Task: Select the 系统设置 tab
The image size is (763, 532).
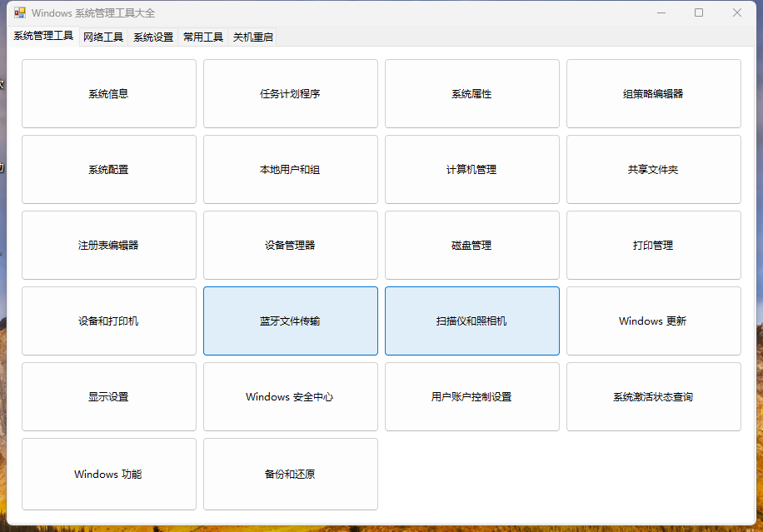Action: click(153, 37)
